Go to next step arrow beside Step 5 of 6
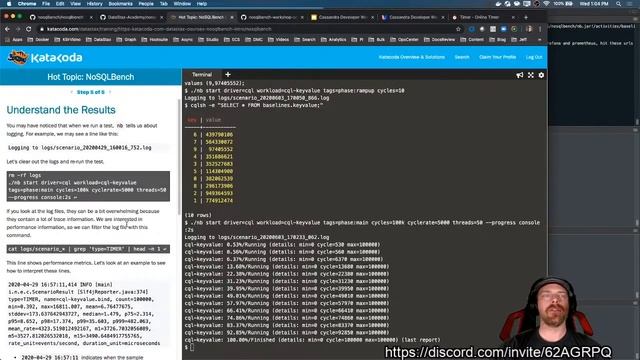This screenshot has height=360, width=640. (x=110, y=92)
